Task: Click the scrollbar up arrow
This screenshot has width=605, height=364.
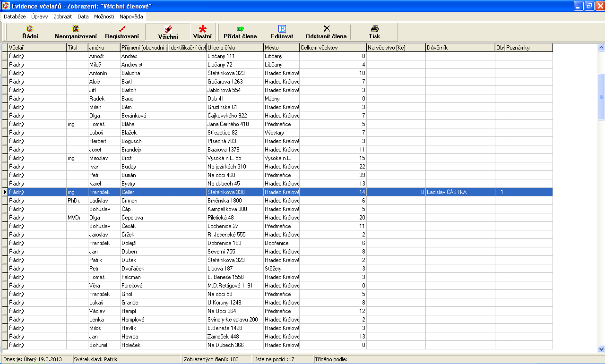Action: (x=601, y=48)
